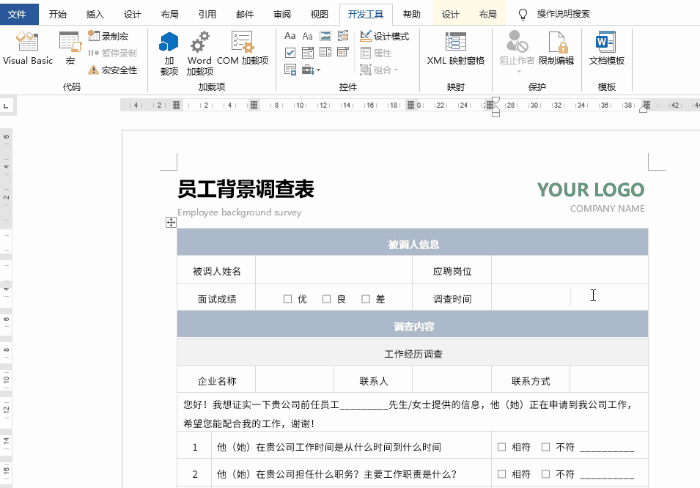
Task: Open the 加载项 add-ins store icon
Action: coord(168,52)
